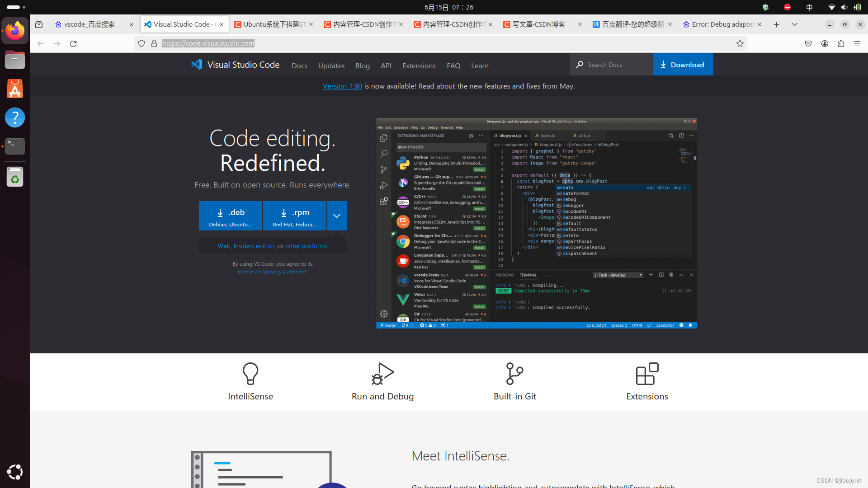Image resolution: width=868 pixels, height=488 pixels.
Task: Open the Help icon in the dock
Action: tap(15, 117)
